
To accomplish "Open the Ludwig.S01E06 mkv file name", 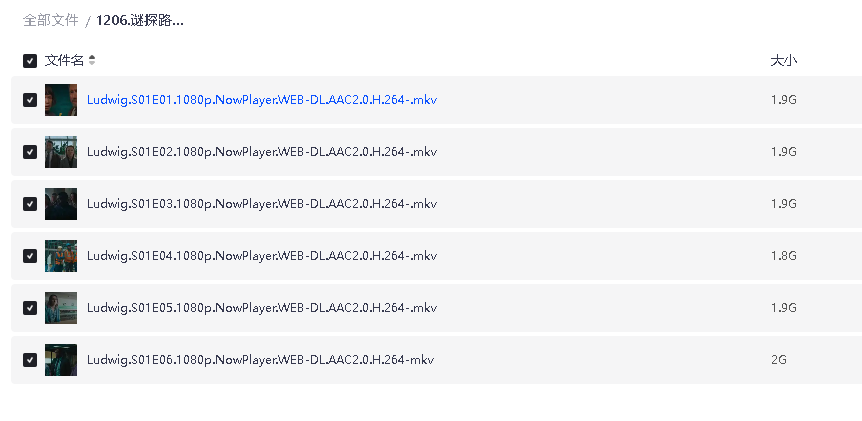I will click(260, 360).
